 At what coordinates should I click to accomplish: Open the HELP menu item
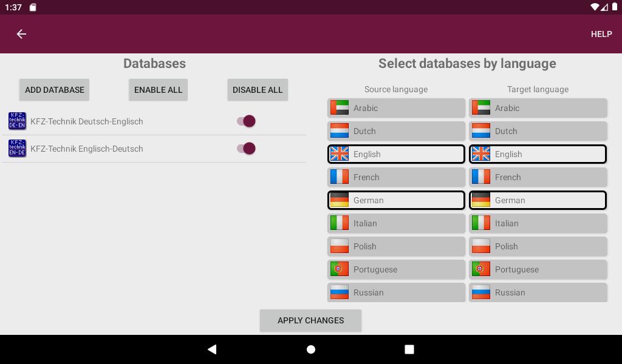coord(601,34)
